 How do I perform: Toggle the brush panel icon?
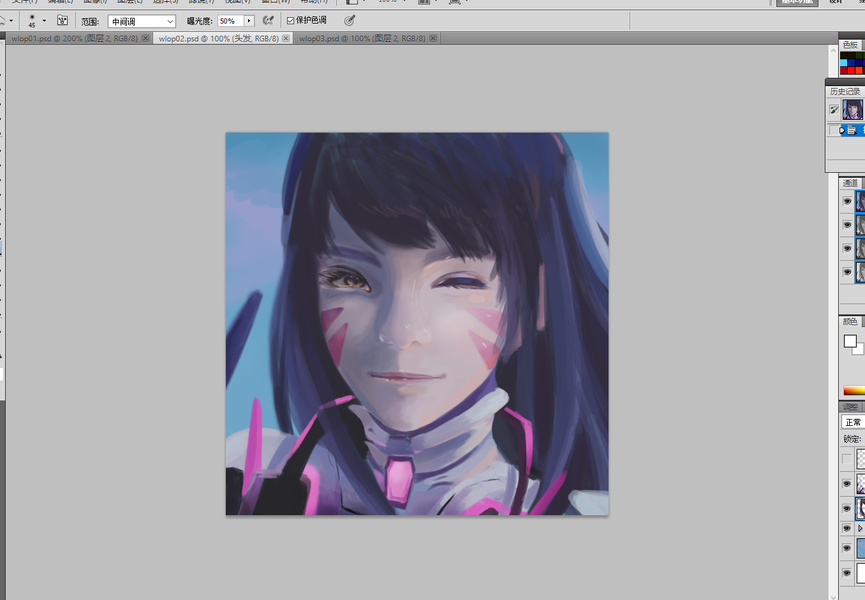click(x=62, y=21)
